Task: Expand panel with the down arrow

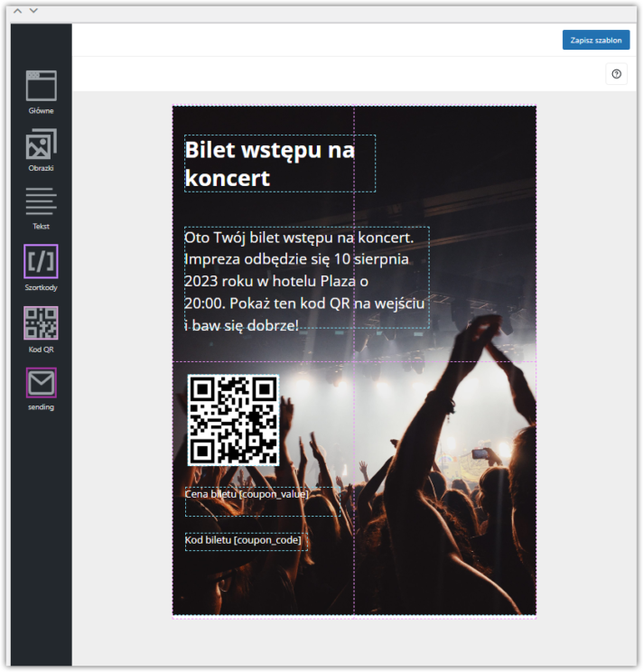Action: click(x=33, y=11)
